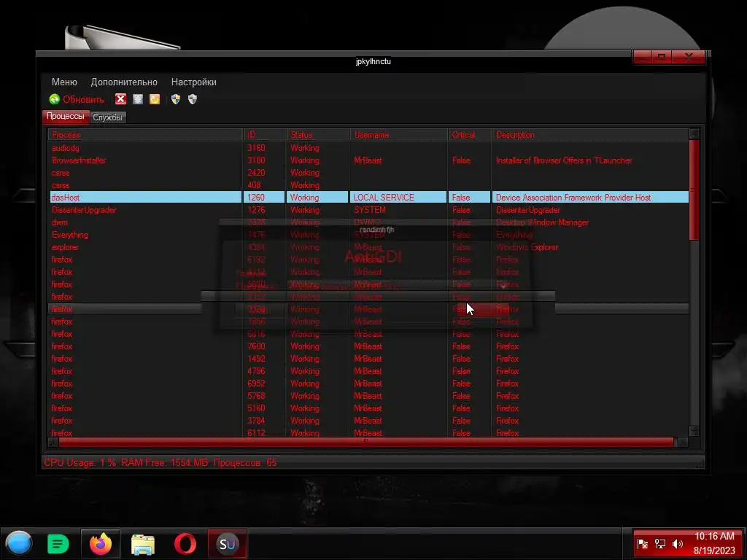Image resolution: width=747 pixels, height=560 pixels.
Task: Click the LOCAL SERVICE username cell
Action: [x=384, y=197]
